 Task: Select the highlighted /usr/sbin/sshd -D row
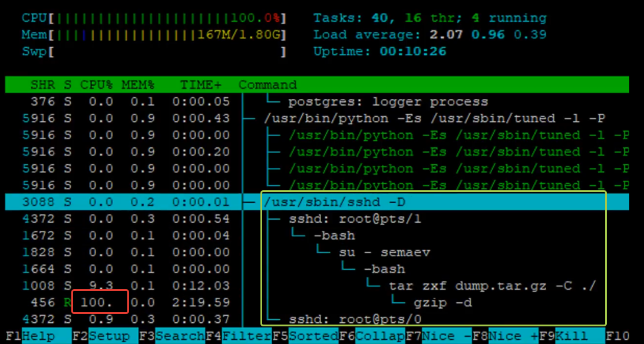(x=316, y=202)
